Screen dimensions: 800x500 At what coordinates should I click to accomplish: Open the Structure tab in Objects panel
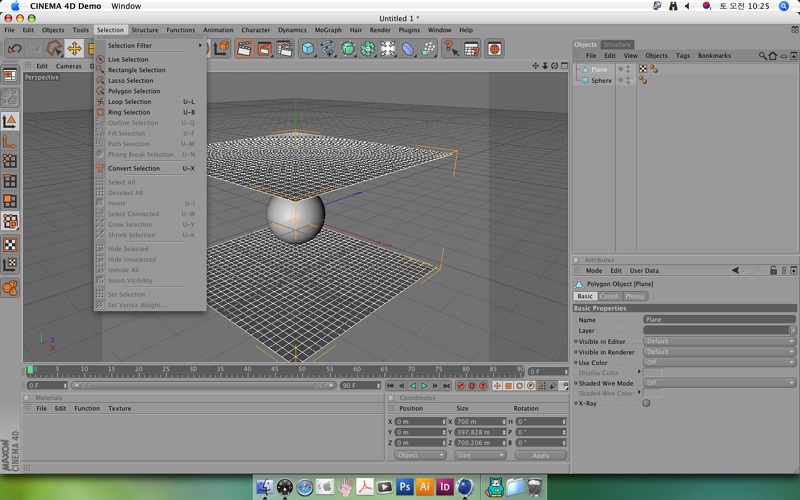[x=617, y=44]
